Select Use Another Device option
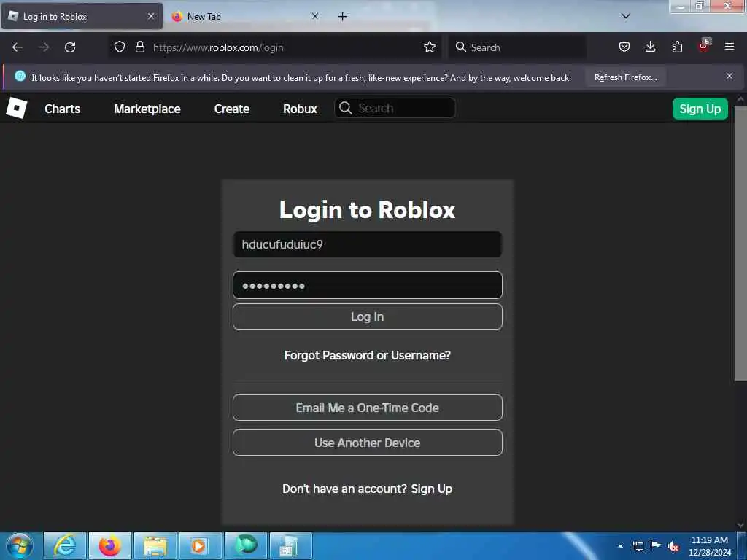The width and height of the screenshot is (747, 560). [x=368, y=443]
